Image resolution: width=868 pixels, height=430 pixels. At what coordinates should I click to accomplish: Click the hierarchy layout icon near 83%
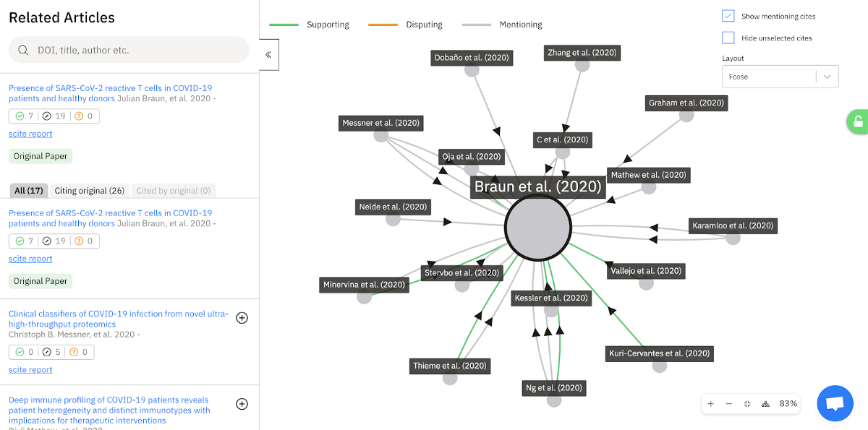coord(765,404)
